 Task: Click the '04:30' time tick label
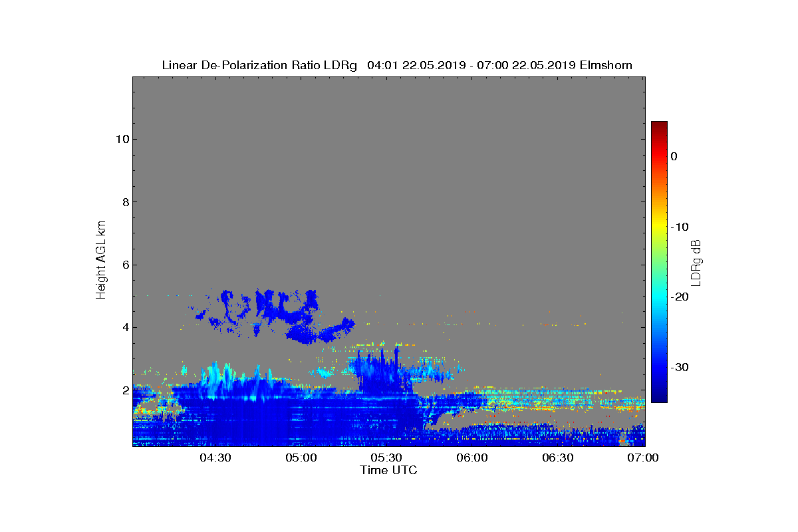tap(215, 458)
